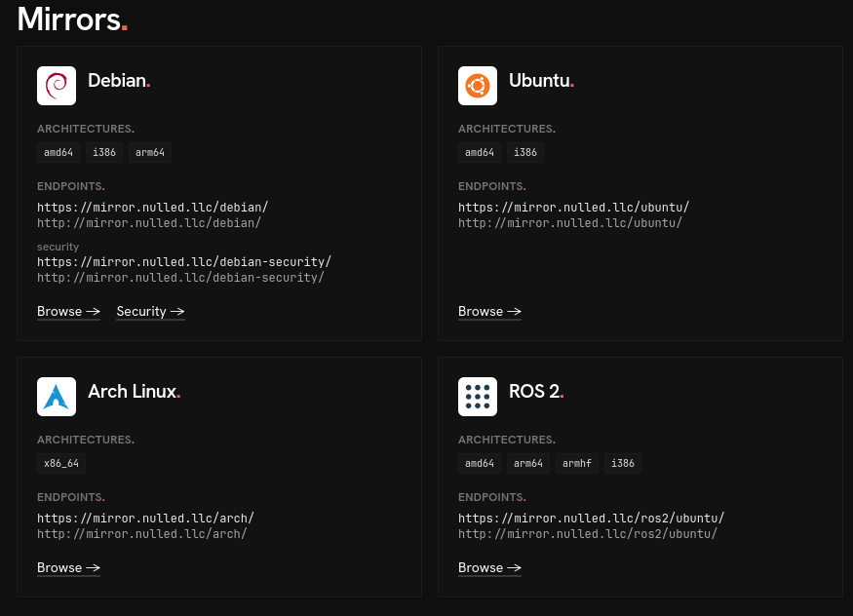Image resolution: width=853 pixels, height=616 pixels.
Task: Select https://mirror.nulled.llc/arch/ endpoint text
Action: 146,519
